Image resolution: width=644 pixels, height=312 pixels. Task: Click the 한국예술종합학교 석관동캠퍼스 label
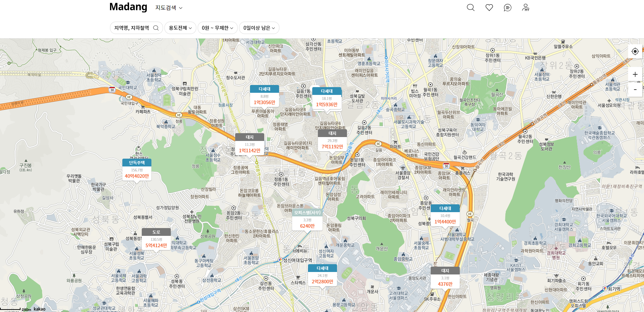(599, 135)
